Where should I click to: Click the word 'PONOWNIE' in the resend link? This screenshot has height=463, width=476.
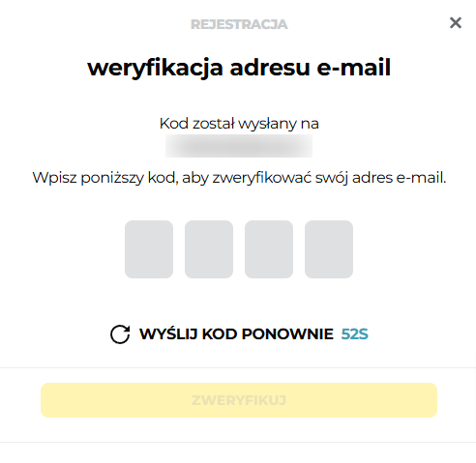tap(287, 334)
